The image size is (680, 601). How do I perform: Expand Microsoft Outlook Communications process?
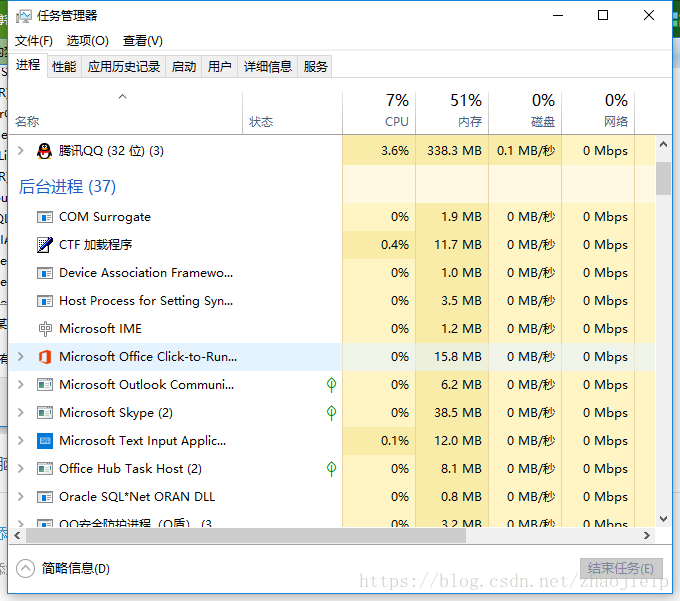pyautogui.click(x=20, y=385)
